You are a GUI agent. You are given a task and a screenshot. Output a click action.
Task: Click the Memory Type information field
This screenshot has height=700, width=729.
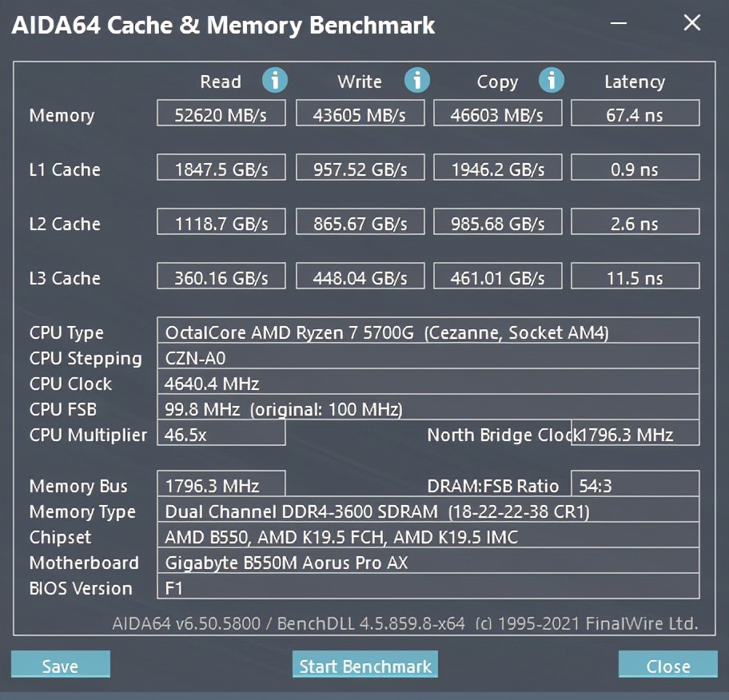(x=428, y=511)
